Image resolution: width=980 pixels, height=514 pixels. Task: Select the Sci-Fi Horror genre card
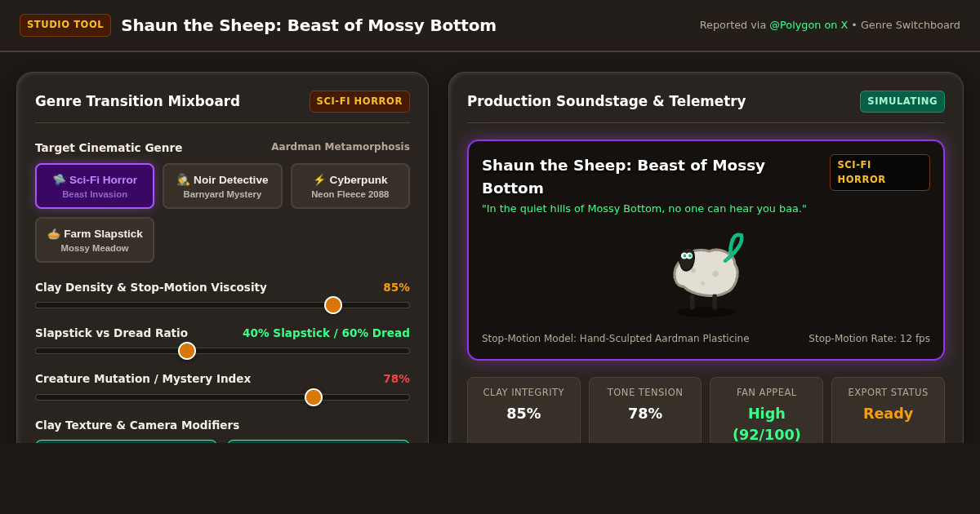[95, 186]
